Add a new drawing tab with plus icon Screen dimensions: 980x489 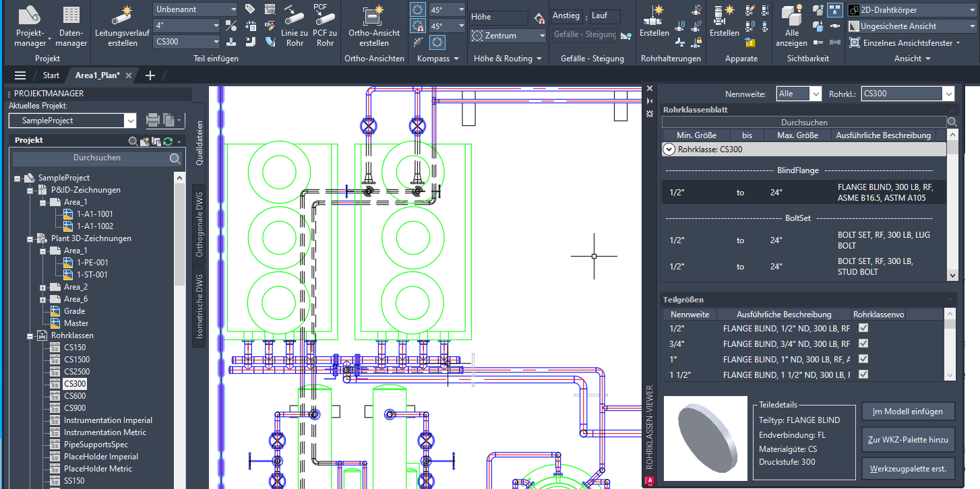[x=150, y=75]
